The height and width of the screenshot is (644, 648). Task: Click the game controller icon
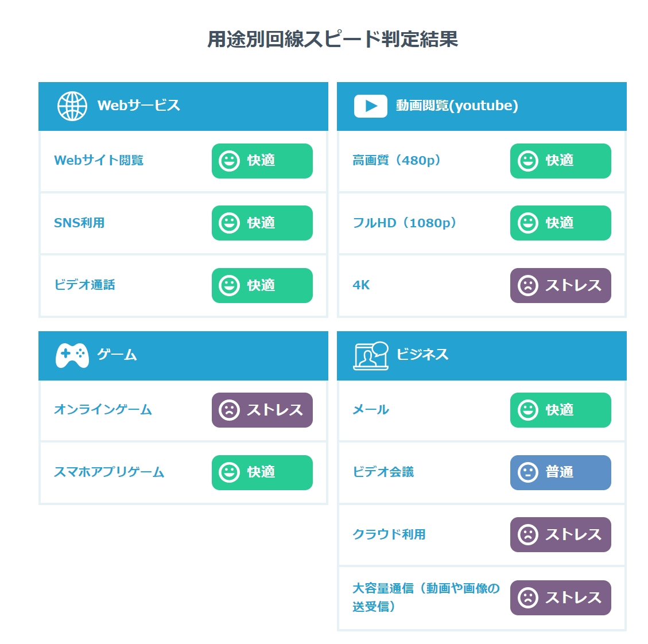coord(72,355)
